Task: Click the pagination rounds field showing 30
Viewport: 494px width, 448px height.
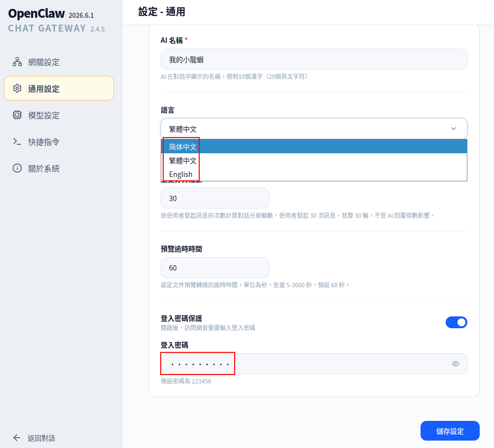Action: [215, 198]
